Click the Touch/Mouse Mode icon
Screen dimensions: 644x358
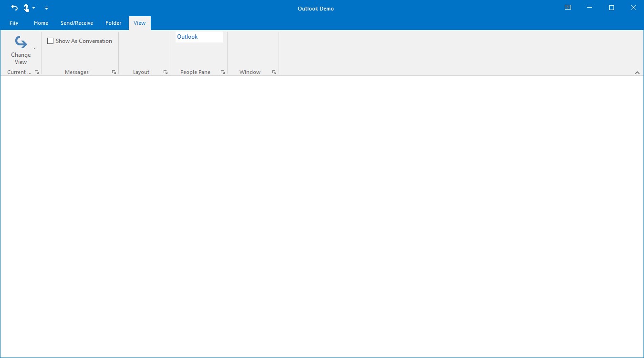[27, 8]
